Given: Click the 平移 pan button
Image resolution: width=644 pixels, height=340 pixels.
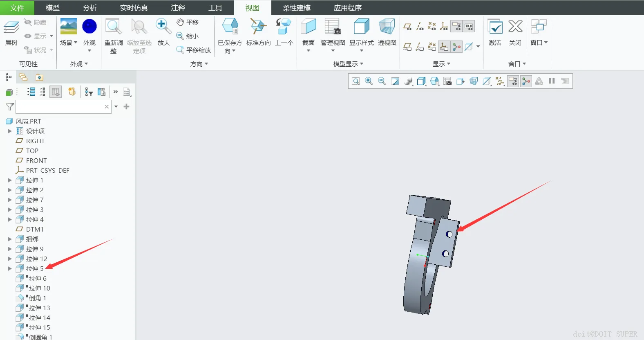Looking at the screenshot, I should tap(188, 22).
